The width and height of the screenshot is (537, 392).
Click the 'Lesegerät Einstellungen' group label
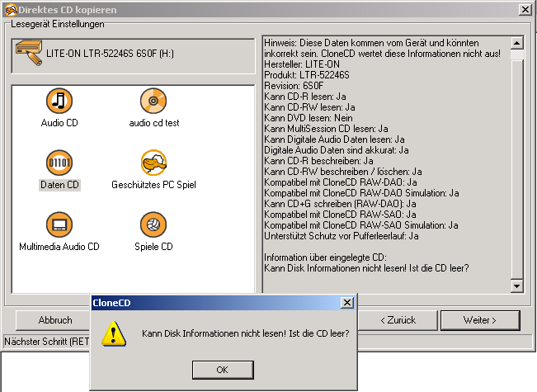click(57, 24)
